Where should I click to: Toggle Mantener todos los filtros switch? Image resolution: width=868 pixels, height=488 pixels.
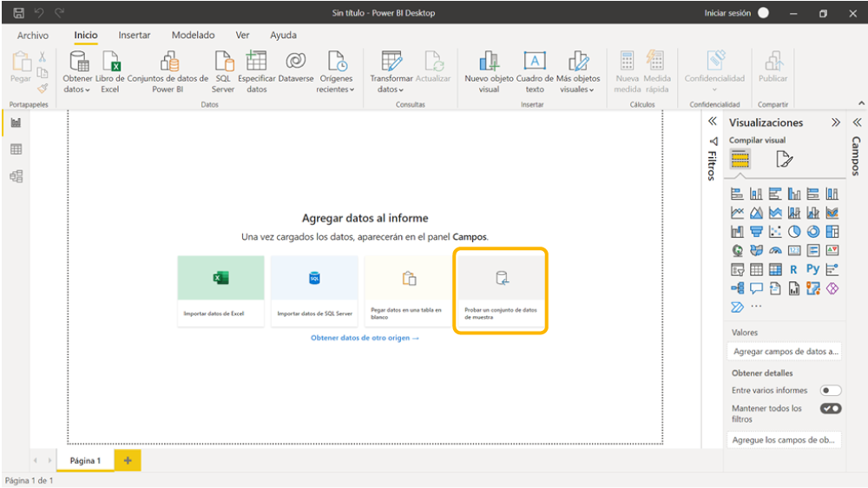click(x=831, y=409)
